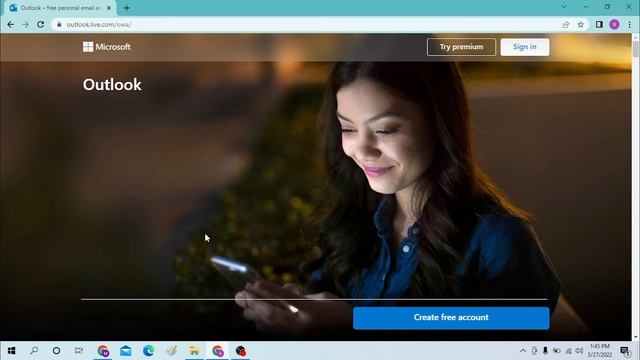Screen dimensions: 640x360
Task: Open the volume control in tray
Action: point(579,351)
